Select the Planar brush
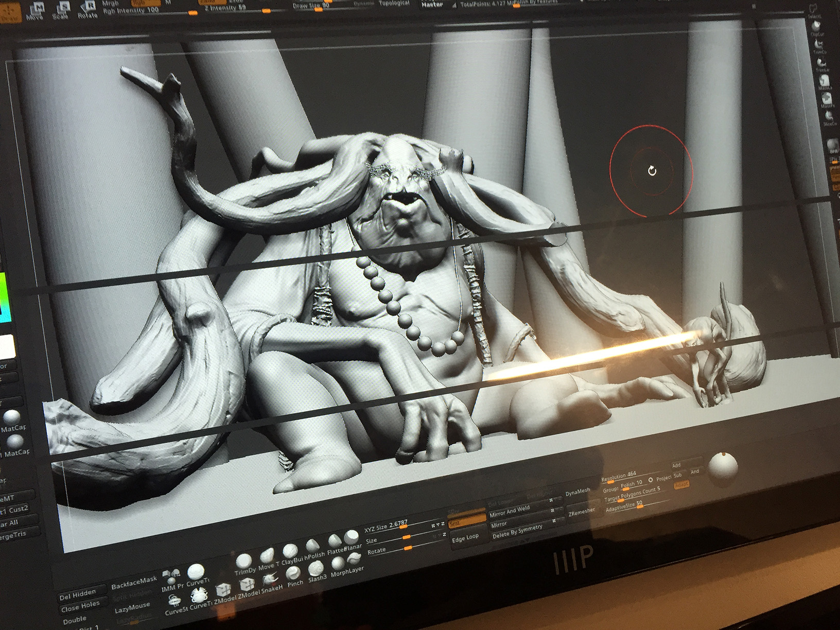Image resolution: width=840 pixels, height=630 pixels. (353, 541)
